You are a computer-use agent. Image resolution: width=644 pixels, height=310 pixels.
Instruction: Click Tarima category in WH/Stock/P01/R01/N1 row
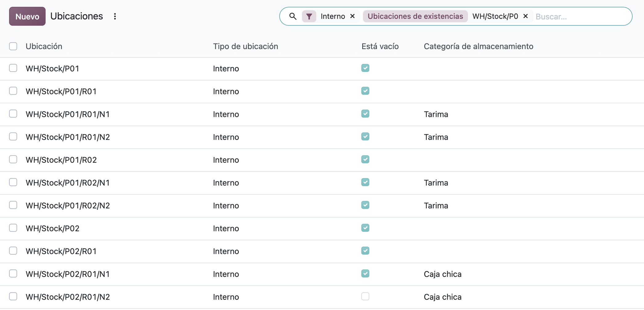coord(436,114)
